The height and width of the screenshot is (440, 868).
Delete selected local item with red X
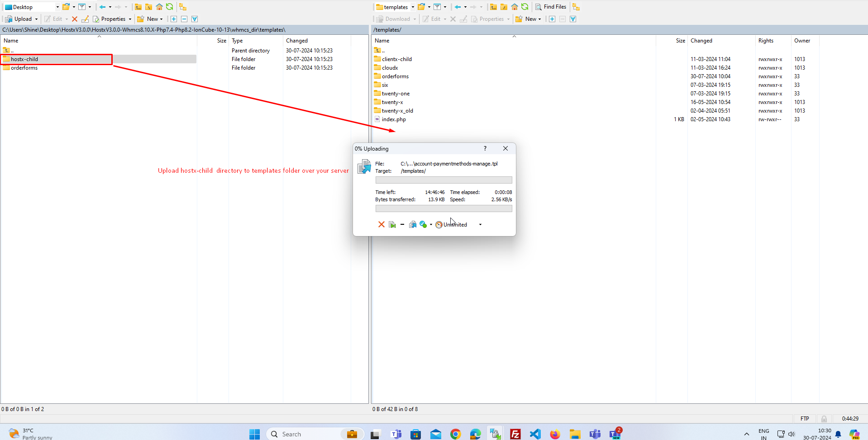[75, 19]
